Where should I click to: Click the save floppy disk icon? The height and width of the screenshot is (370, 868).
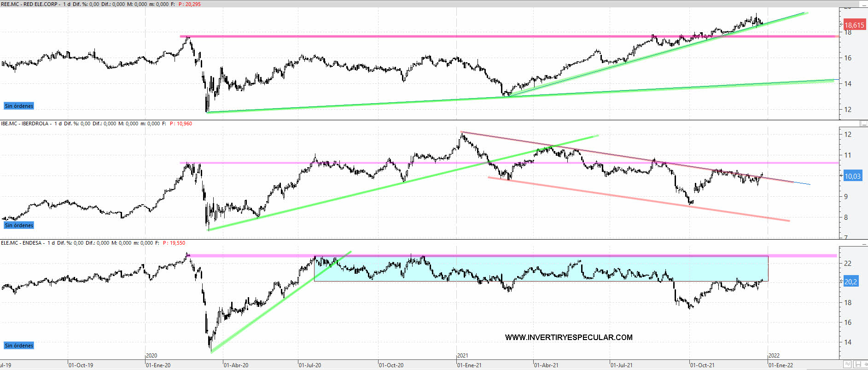tap(858, 364)
